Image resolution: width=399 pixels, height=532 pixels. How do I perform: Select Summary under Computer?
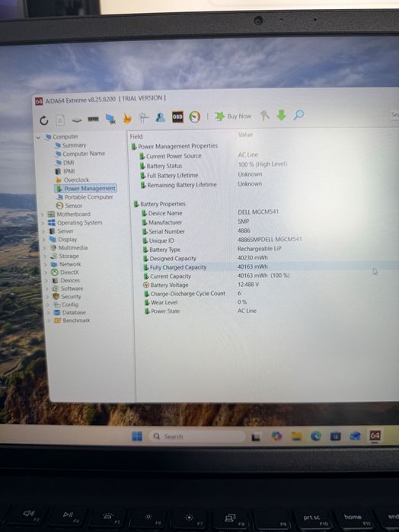(71, 145)
